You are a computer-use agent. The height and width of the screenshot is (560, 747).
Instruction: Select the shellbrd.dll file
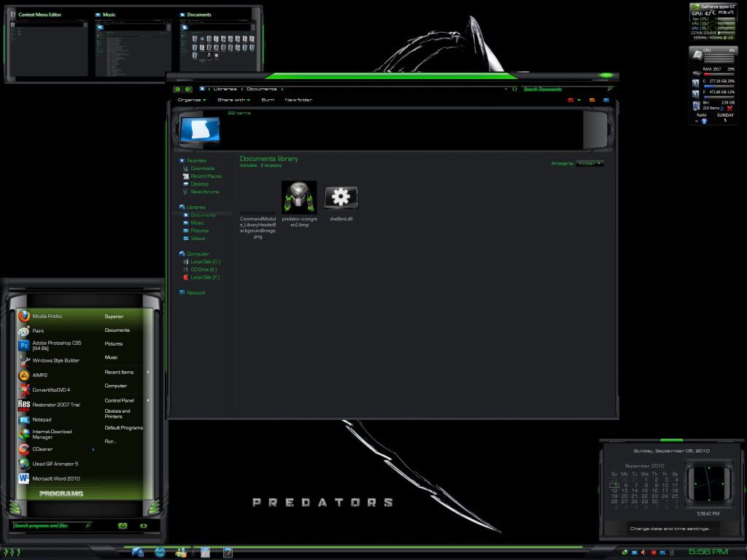(x=341, y=204)
